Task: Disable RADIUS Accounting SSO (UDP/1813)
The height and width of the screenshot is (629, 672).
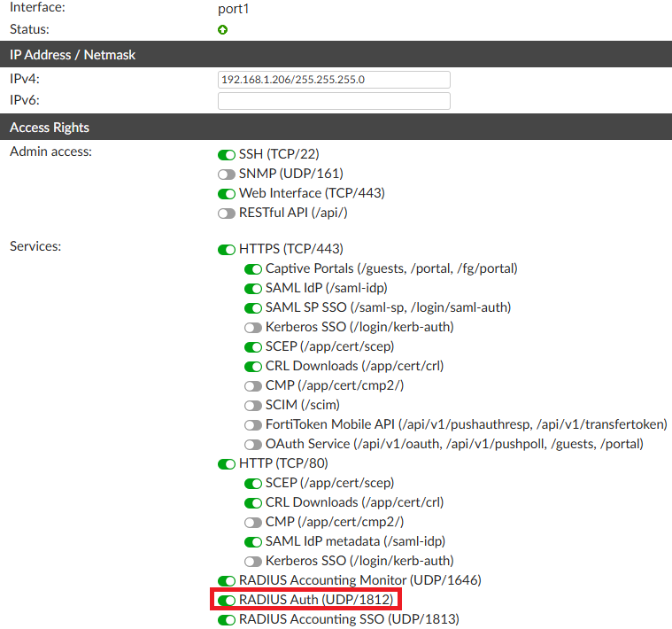Action: 227,620
